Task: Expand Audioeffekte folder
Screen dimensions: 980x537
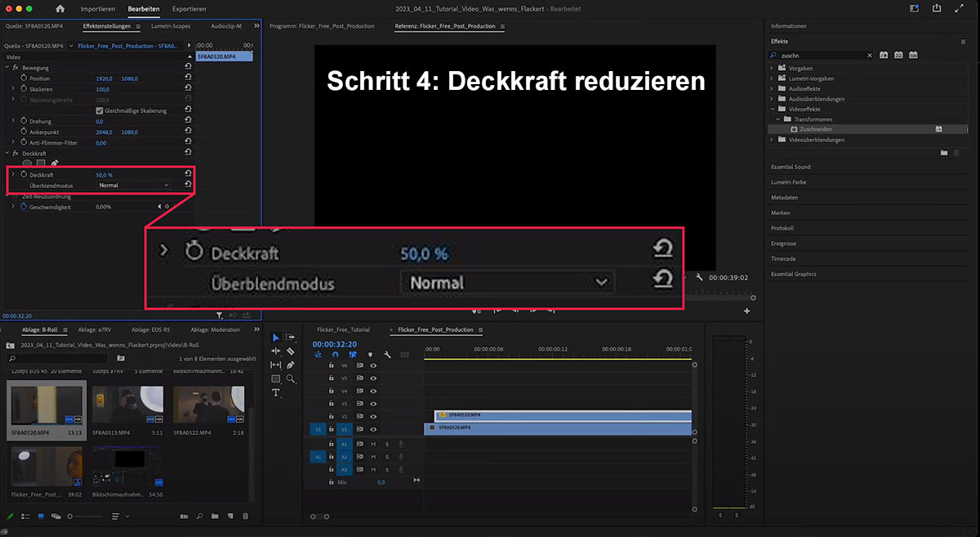Action: 773,88
